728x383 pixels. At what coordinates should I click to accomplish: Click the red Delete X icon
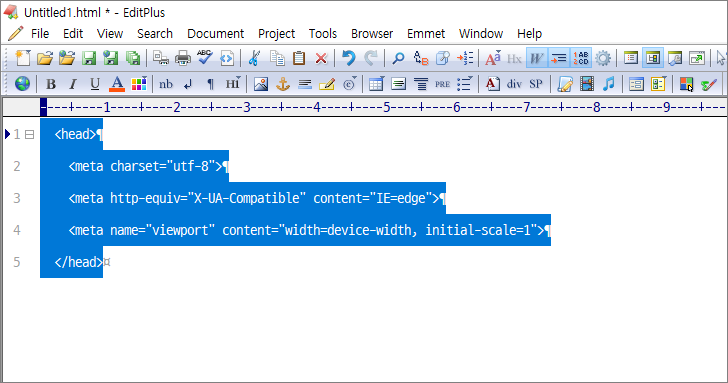point(321,58)
